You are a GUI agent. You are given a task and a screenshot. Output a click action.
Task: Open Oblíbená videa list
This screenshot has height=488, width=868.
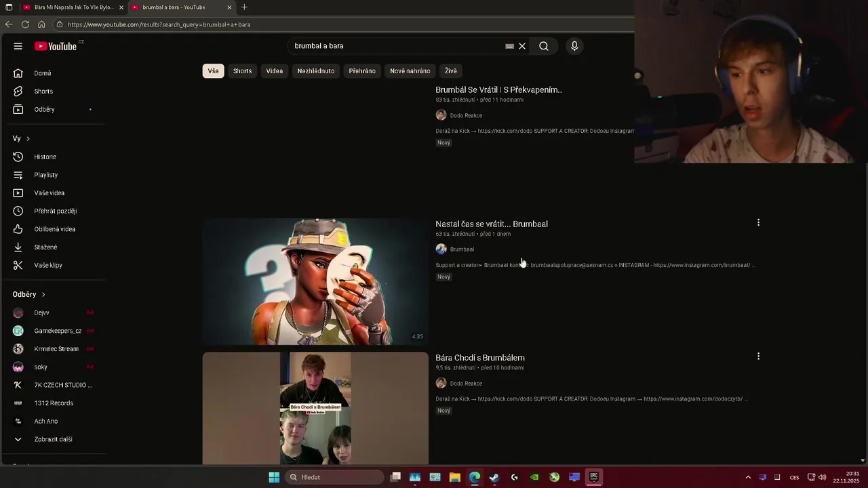[53, 229]
